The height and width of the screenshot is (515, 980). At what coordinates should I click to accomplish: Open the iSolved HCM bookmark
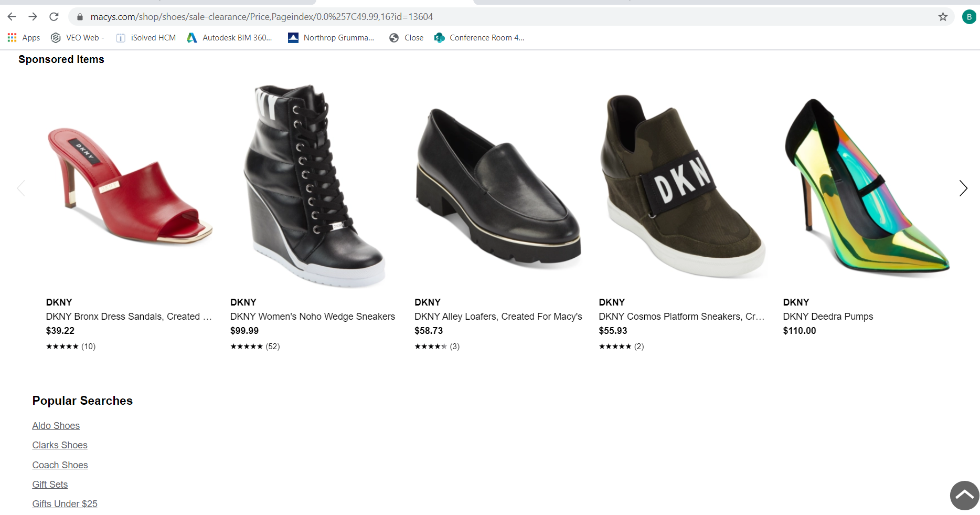[x=146, y=38]
